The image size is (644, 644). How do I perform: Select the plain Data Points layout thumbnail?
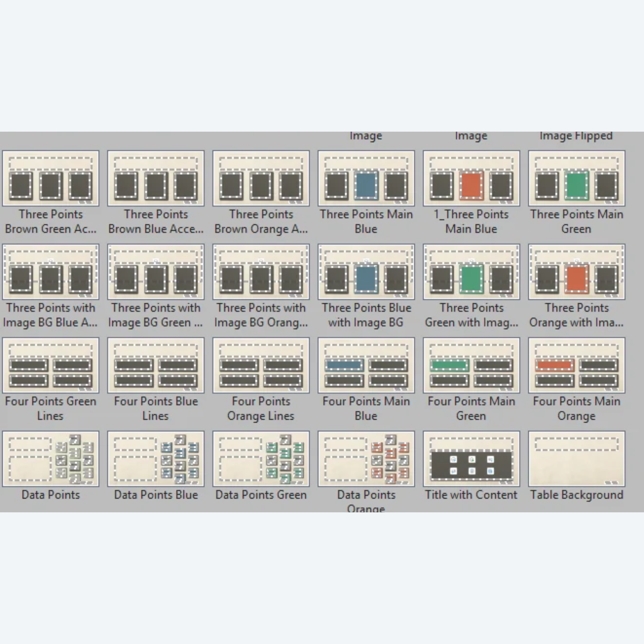click(51, 459)
